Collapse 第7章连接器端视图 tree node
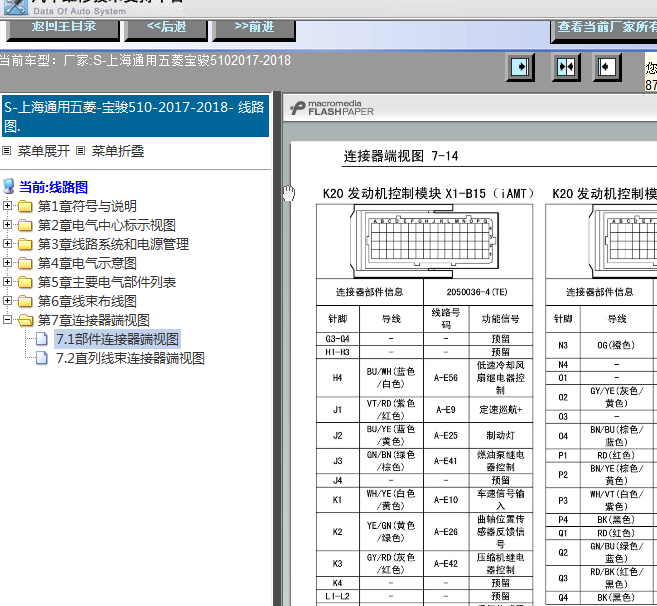 tap(7, 320)
